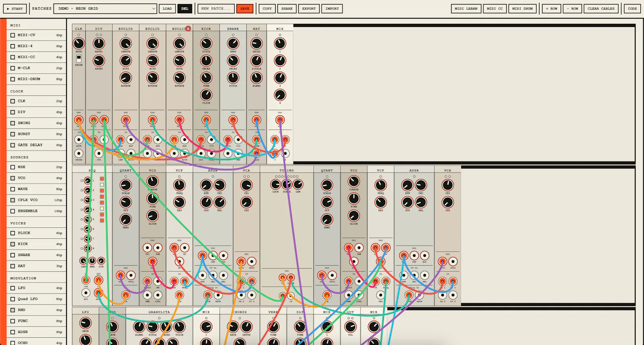Click the HAT module SIZZLE knob
The image size is (644, 345).
[256, 60]
